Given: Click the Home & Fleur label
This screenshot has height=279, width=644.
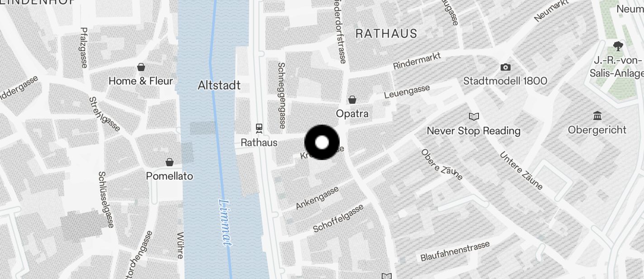Looking at the screenshot, I should (141, 81).
